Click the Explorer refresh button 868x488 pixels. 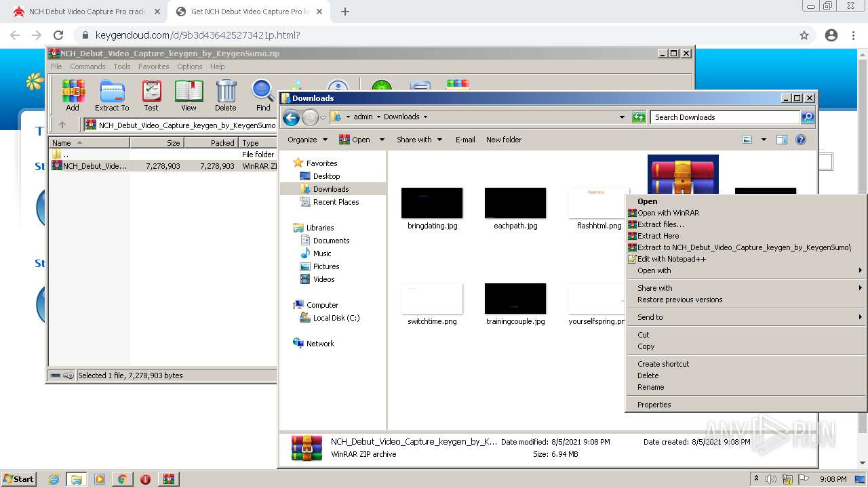click(x=638, y=117)
